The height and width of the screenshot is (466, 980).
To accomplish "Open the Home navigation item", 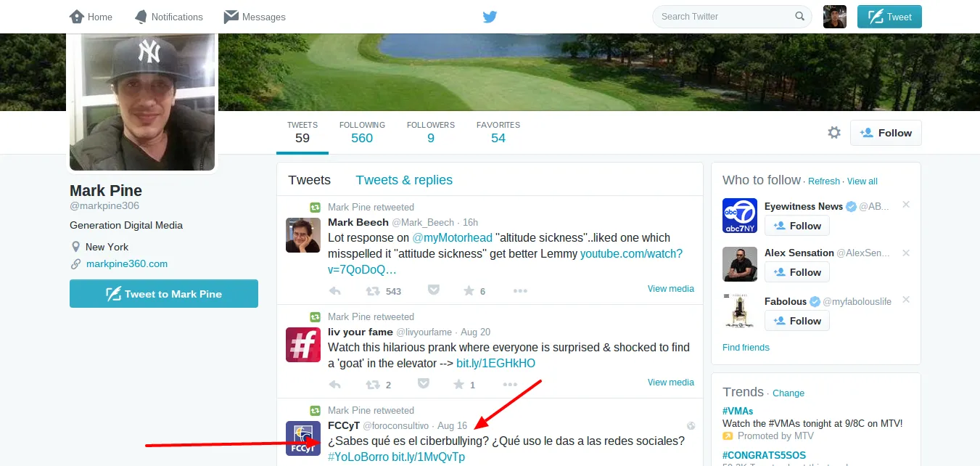I will [x=91, y=17].
